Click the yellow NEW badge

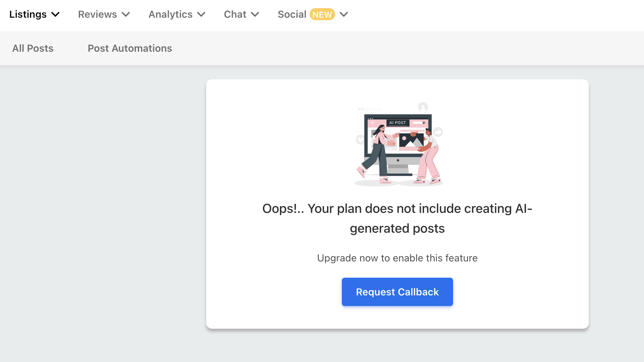322,15
